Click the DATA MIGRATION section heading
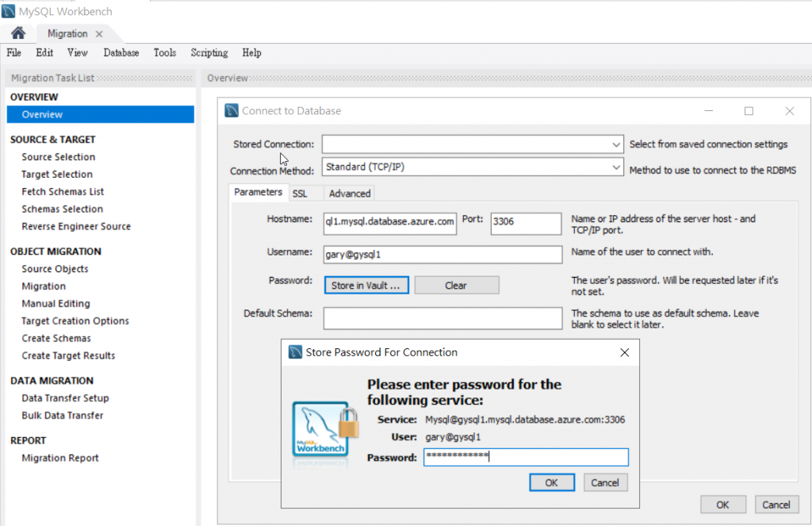 point(52,380)
